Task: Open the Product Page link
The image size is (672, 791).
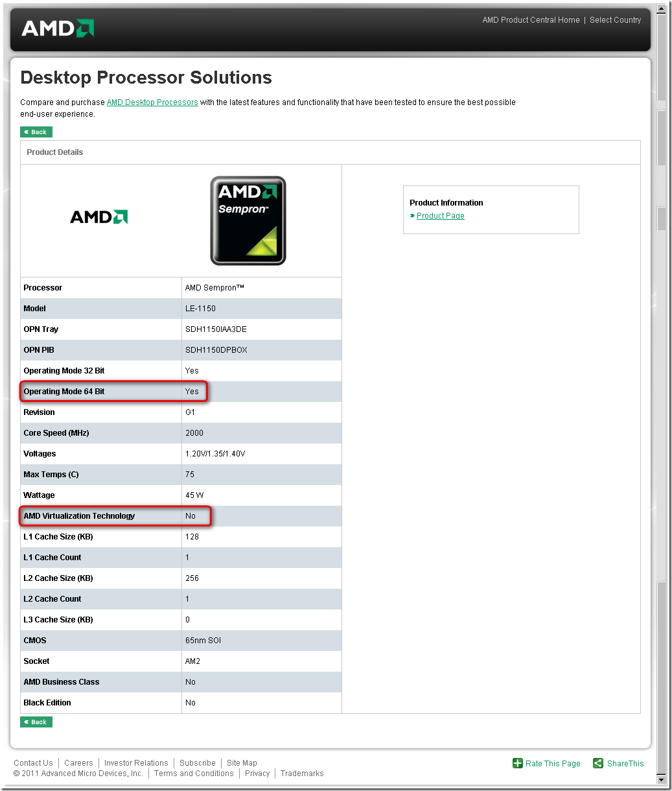Action: pyautogui.click(x=441, y=216)
